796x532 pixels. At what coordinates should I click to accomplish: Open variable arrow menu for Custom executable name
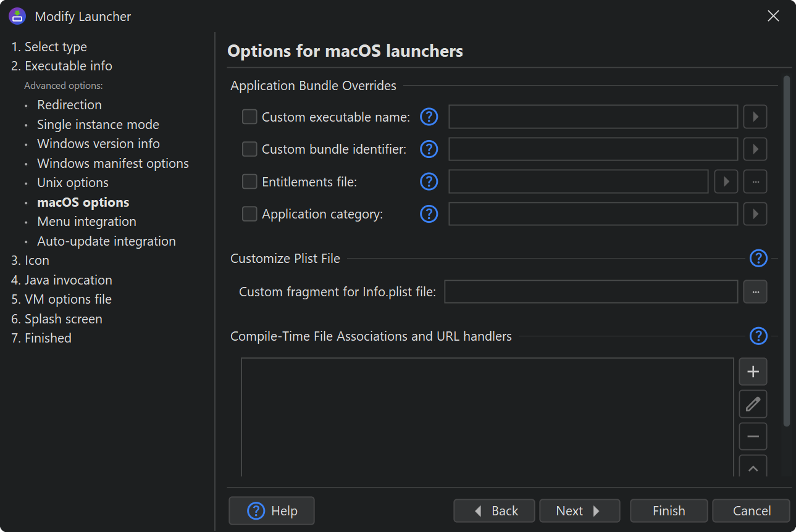click(755, 117)
